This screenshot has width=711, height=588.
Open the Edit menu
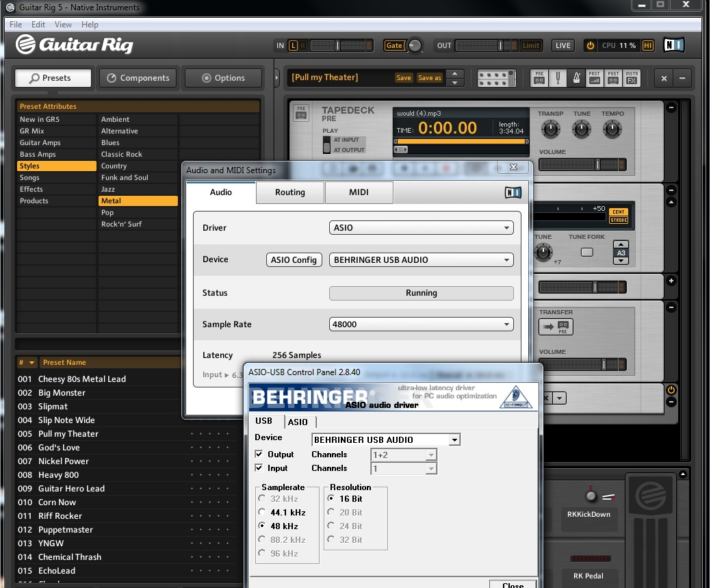38,25
